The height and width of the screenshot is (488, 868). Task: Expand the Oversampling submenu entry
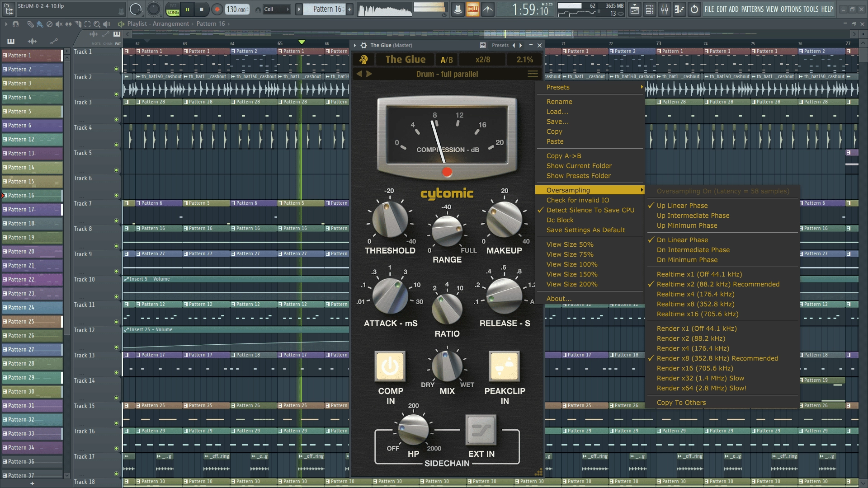click(590, 190)
